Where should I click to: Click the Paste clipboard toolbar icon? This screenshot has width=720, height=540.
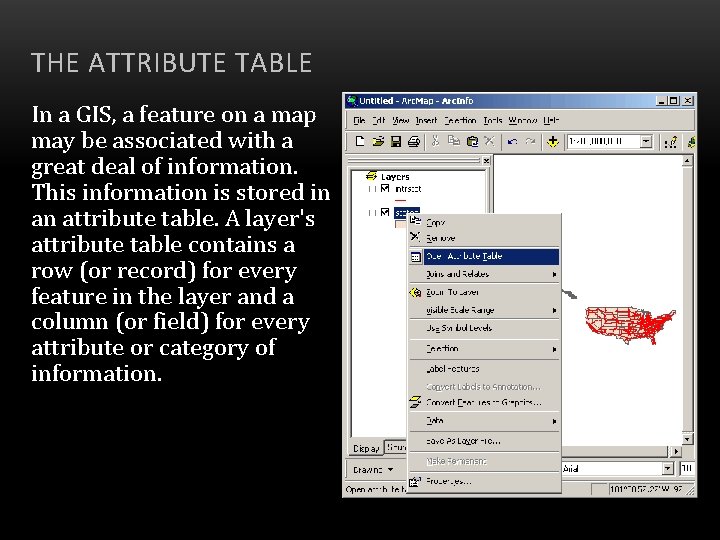472,141
